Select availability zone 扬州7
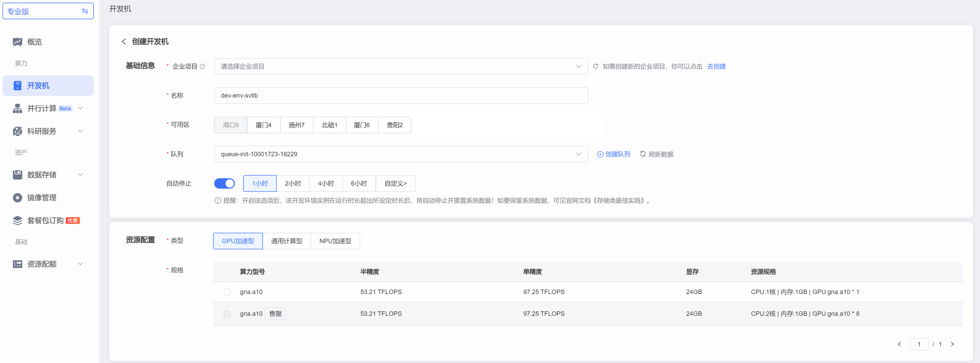This screenshot has width=980, height=363. (297, 125)
